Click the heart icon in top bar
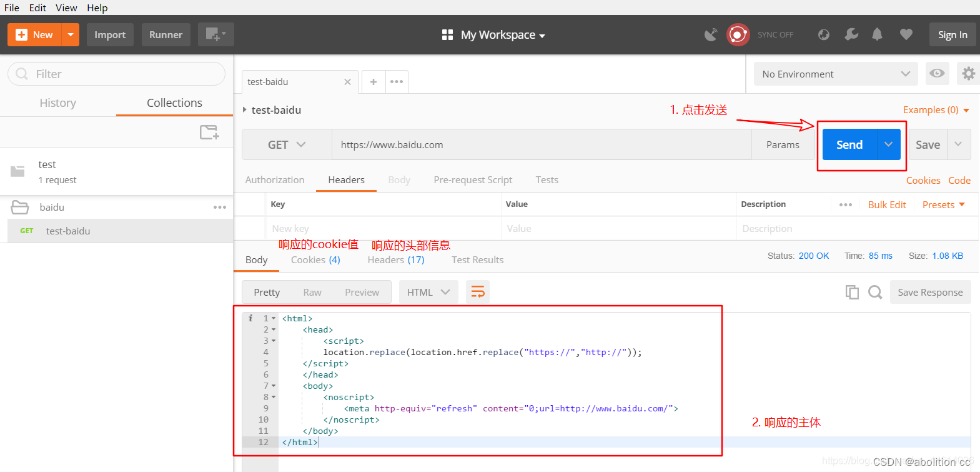The image size is (980, 472). tap(906, 34)
